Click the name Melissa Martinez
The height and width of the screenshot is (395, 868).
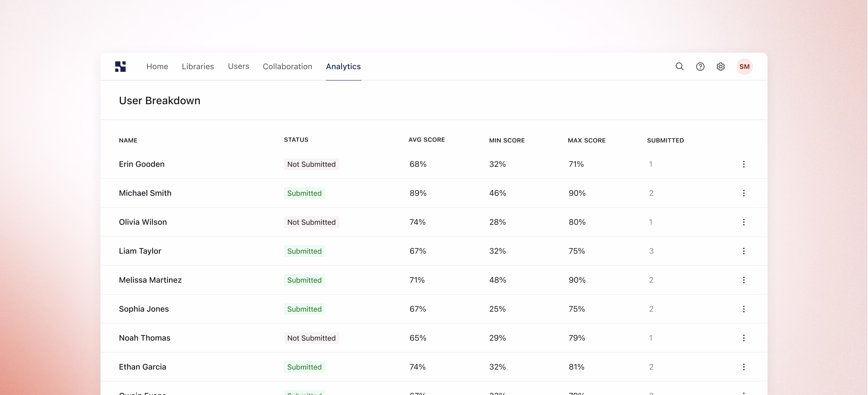[x=150, y=280]
